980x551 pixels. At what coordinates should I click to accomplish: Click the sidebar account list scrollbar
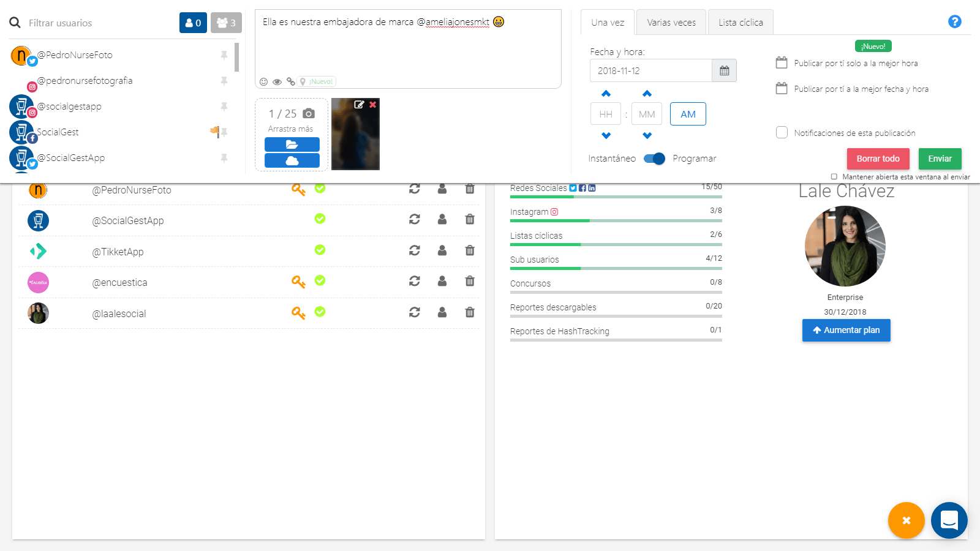tap(236, 57)
